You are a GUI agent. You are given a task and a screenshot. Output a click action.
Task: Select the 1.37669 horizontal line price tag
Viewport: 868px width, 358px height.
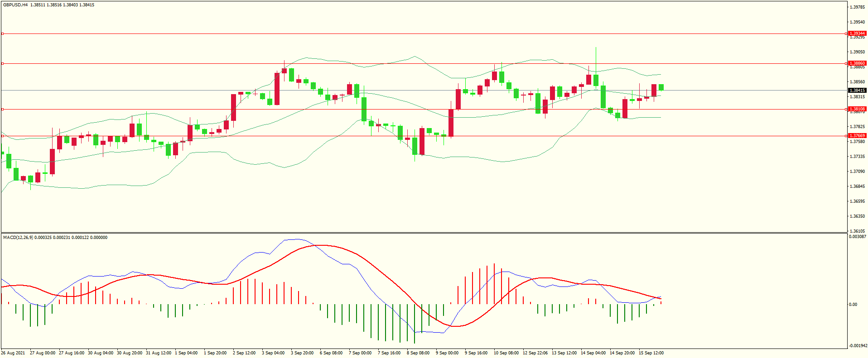[857, 136]
